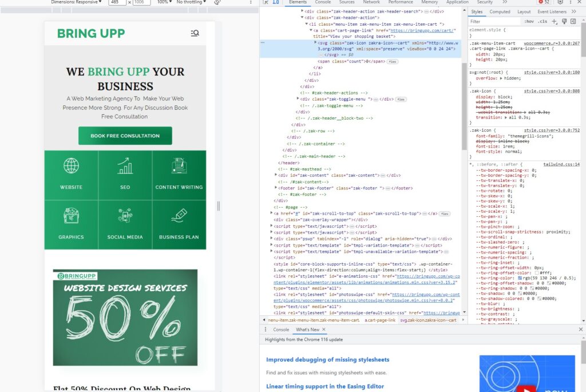
Task: Switch to the Computed styles tab
Action: coord(500,11)
